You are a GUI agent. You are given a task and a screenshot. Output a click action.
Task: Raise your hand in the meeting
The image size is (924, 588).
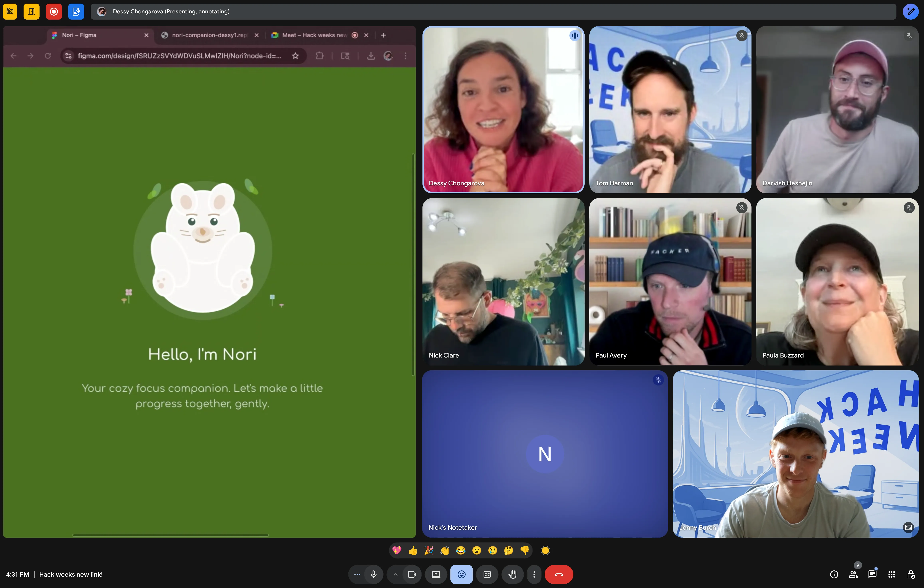click(513, 574)
